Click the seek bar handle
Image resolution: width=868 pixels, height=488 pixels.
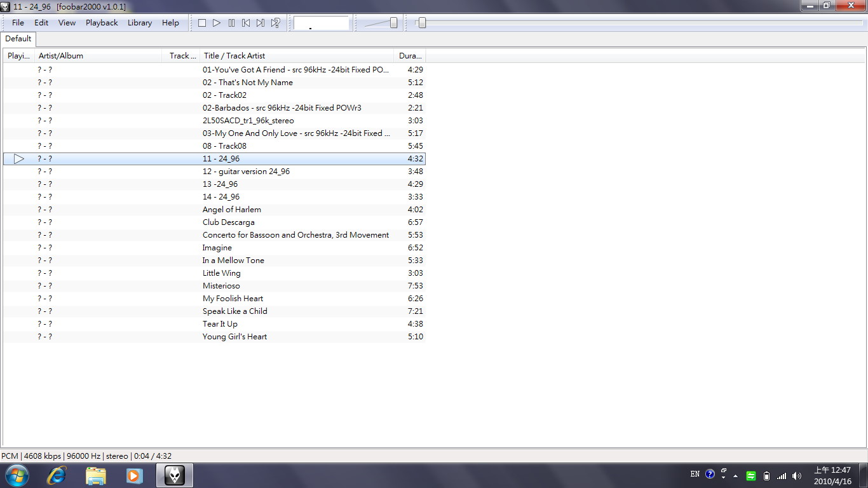click(x=421, y=23)
